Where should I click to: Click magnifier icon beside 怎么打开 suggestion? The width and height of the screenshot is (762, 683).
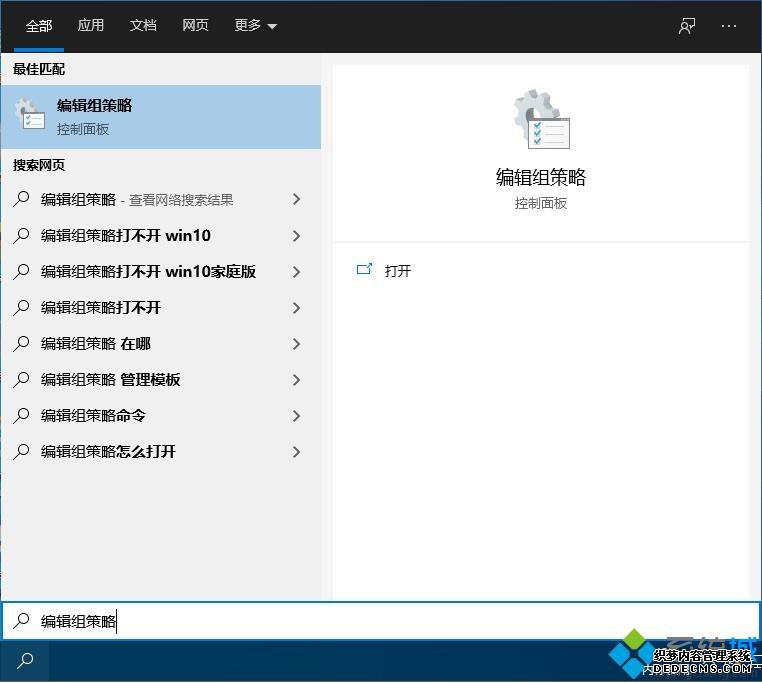coord(21,451)
